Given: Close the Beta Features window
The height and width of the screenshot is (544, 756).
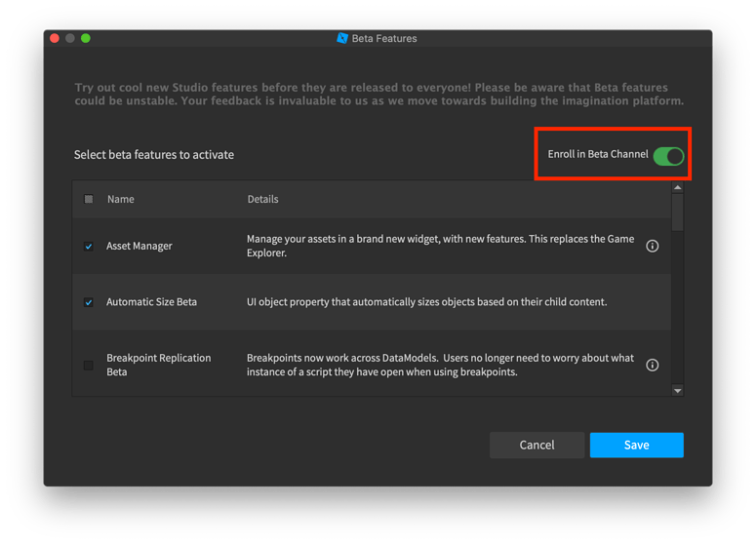Looking at the screenshot, I should (55, 38).
